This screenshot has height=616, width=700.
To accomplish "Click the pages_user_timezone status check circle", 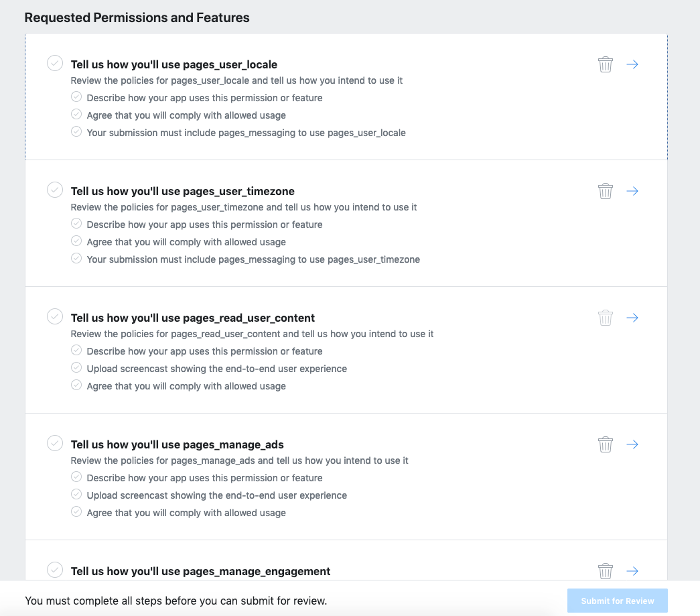I will click(x=55, y=190).
